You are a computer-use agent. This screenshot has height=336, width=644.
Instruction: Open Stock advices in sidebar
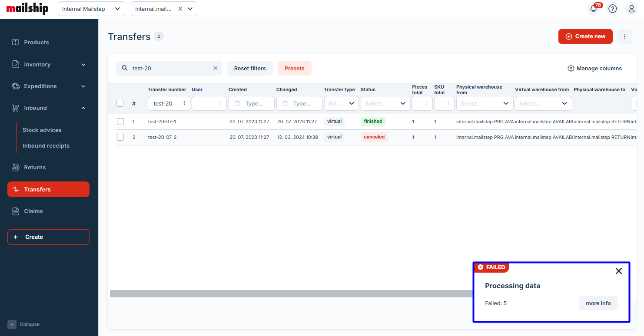point(42,130)
